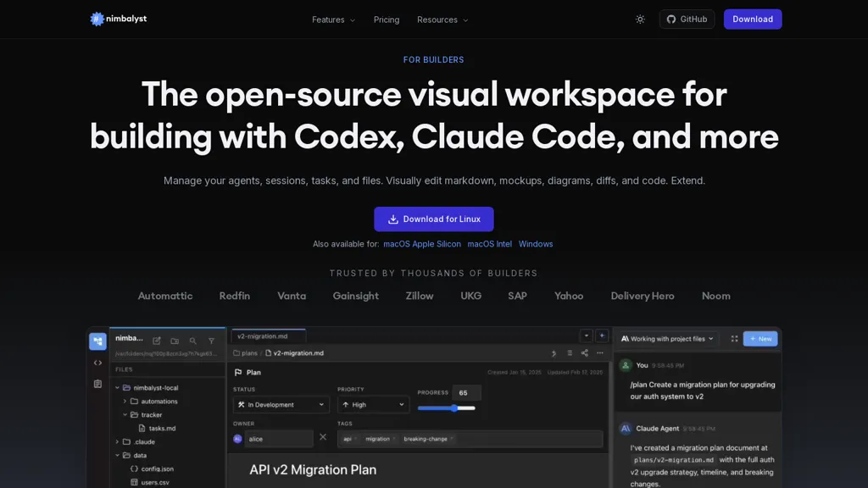Click the Plan flag icon

pyautogui.click(x=238, y=373)
